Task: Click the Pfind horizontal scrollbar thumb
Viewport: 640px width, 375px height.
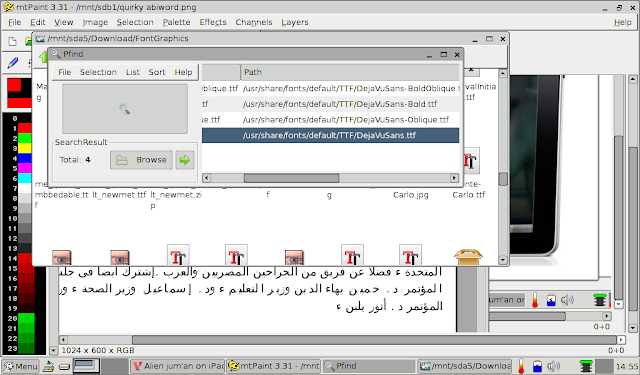Action: tap(291, 178)
